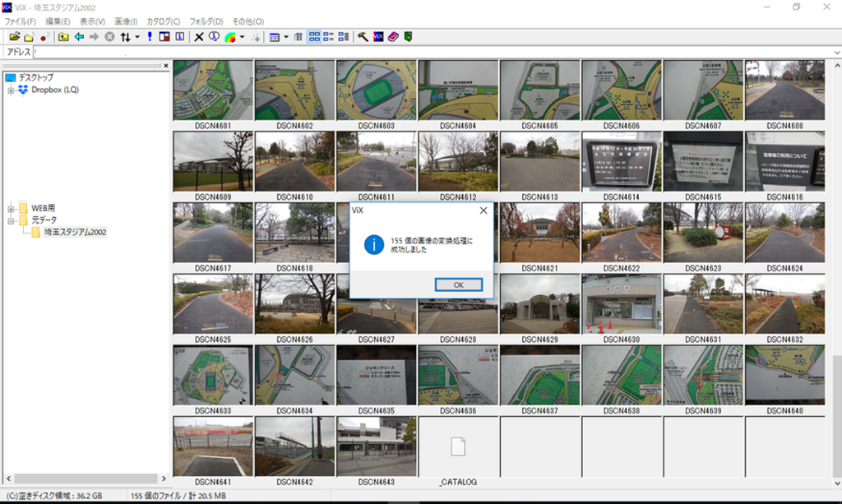Switch to thumbnail list view mode
Screen dimensions: 842x504
pyautogui.click(x=328, y=37)
